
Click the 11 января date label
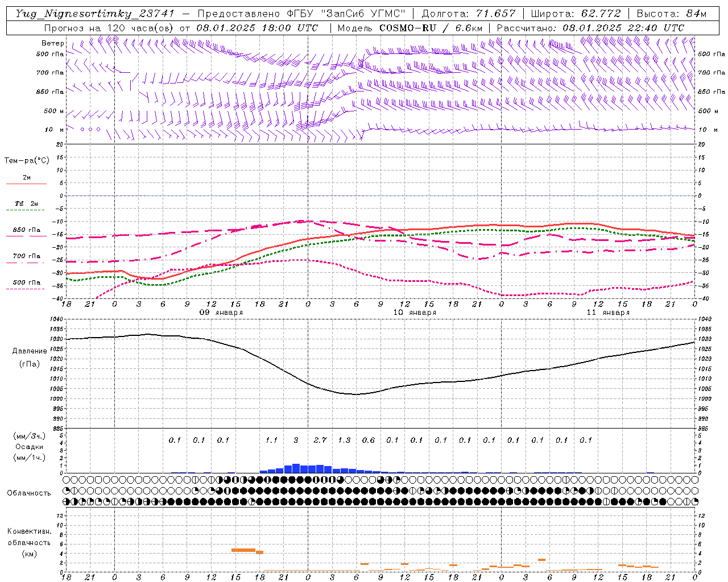point(608,313)
